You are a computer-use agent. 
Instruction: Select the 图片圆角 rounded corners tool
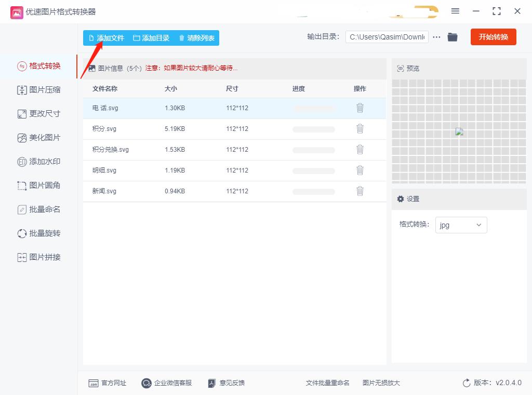[39, 185]
